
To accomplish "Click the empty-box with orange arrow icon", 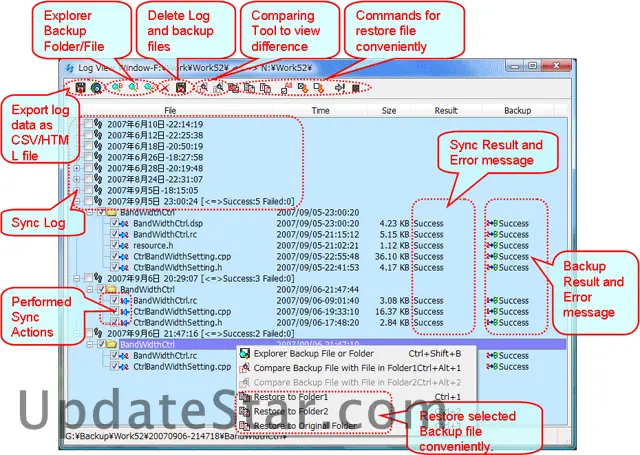I will tap(319, 88).
